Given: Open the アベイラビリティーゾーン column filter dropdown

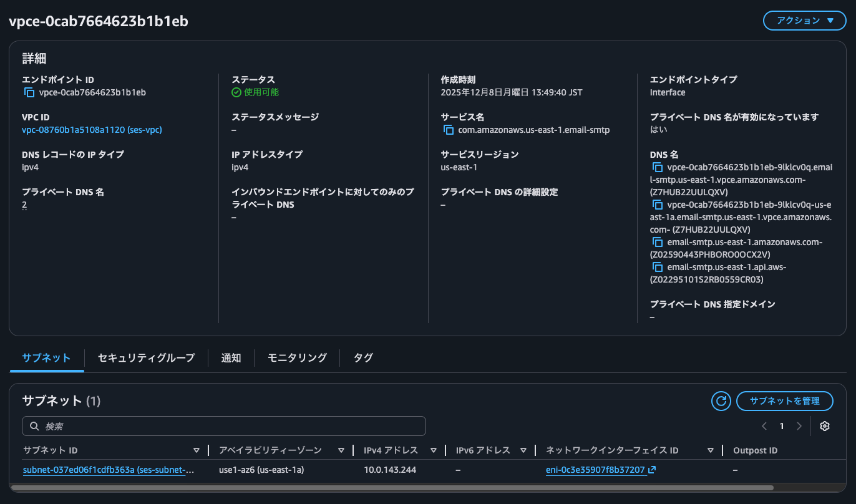Looking at the screenshot, I should (341, 450).
